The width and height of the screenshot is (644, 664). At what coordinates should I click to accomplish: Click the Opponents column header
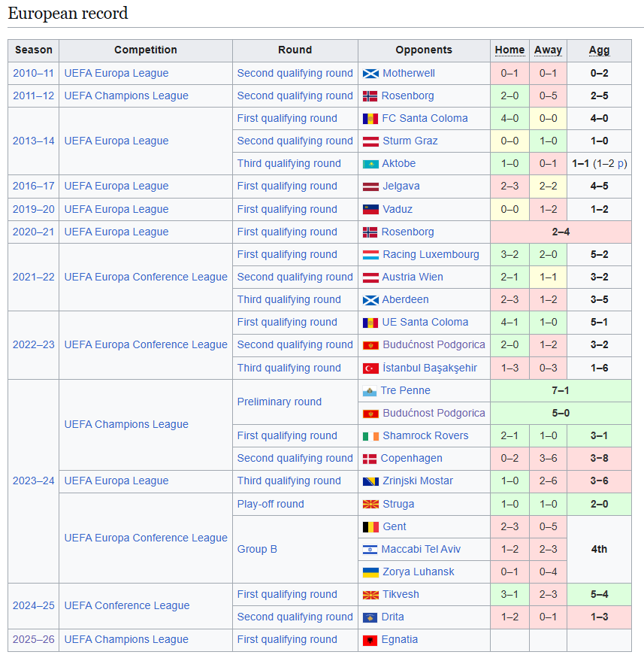point(424,50)
